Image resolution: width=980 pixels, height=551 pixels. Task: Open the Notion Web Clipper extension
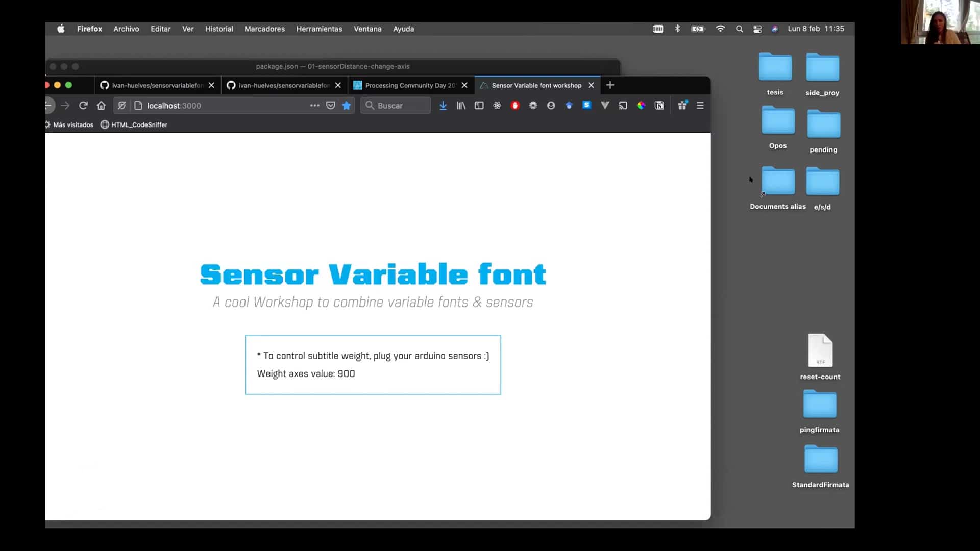point(659,105)
